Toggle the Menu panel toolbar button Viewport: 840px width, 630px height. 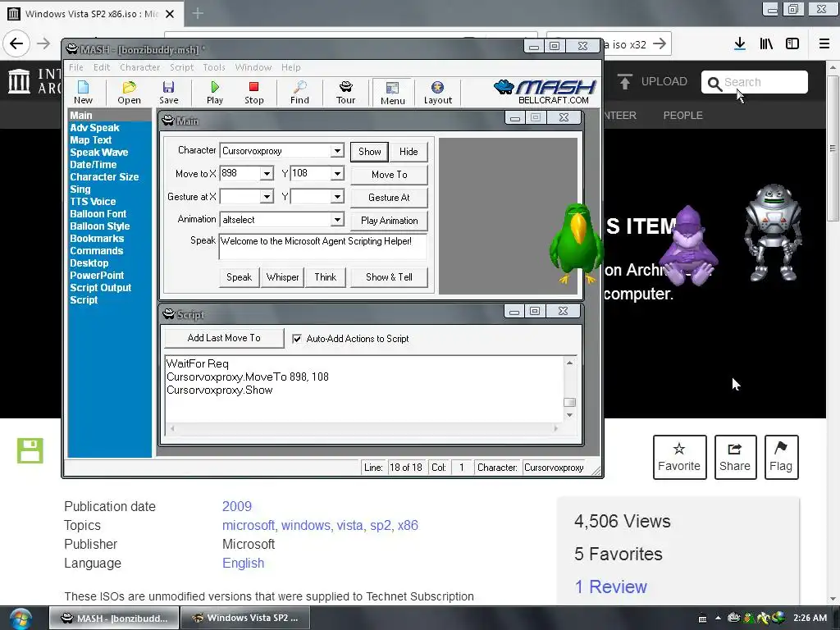click(x=393, y=93)
